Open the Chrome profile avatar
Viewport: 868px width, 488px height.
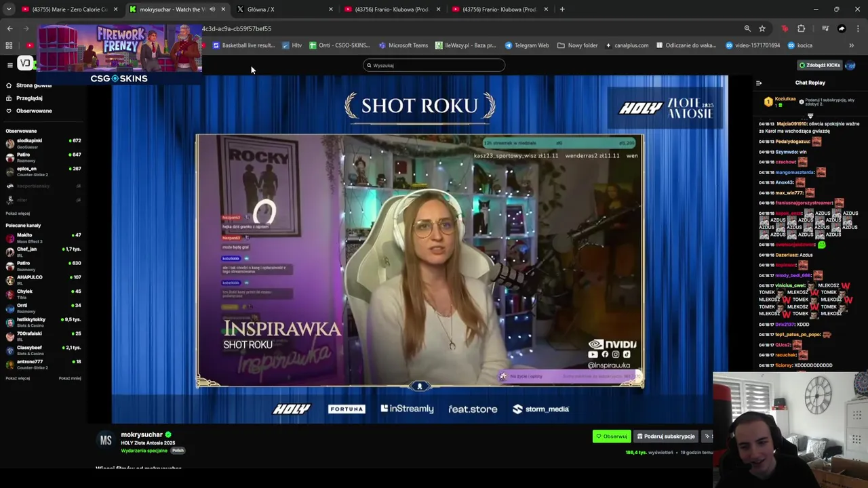pyautogui.click(x=842, y=28)
